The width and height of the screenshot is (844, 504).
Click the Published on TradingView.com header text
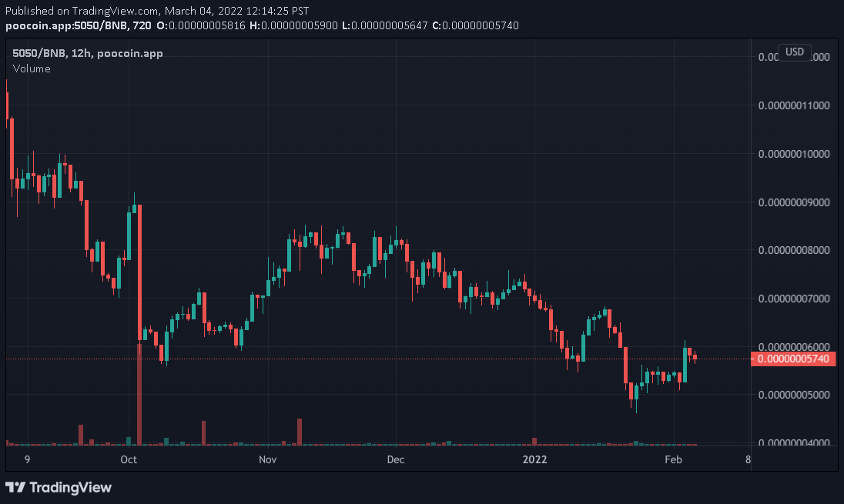tap(157, 11)
